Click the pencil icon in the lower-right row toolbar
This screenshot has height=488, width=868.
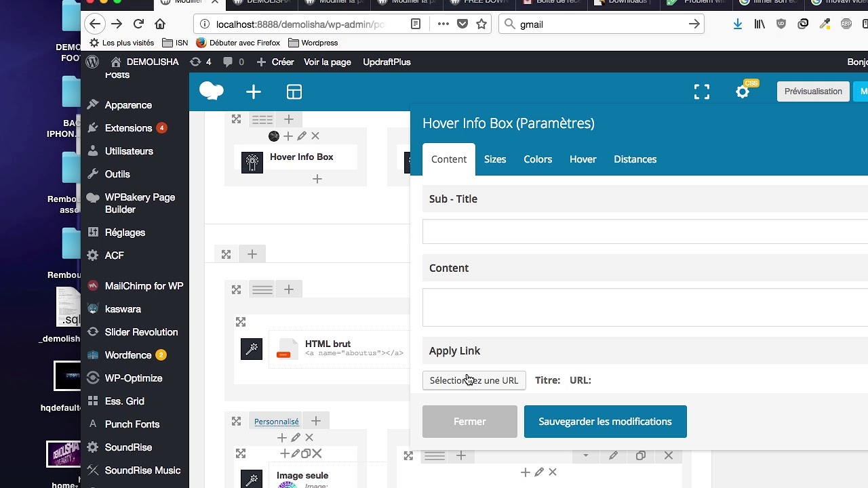click(613, 455)
